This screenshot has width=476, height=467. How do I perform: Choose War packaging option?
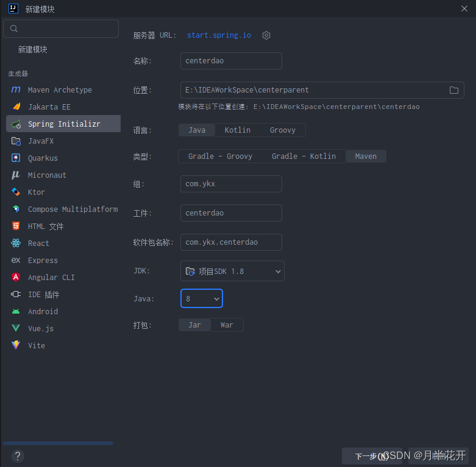click(x=227, y=325)
